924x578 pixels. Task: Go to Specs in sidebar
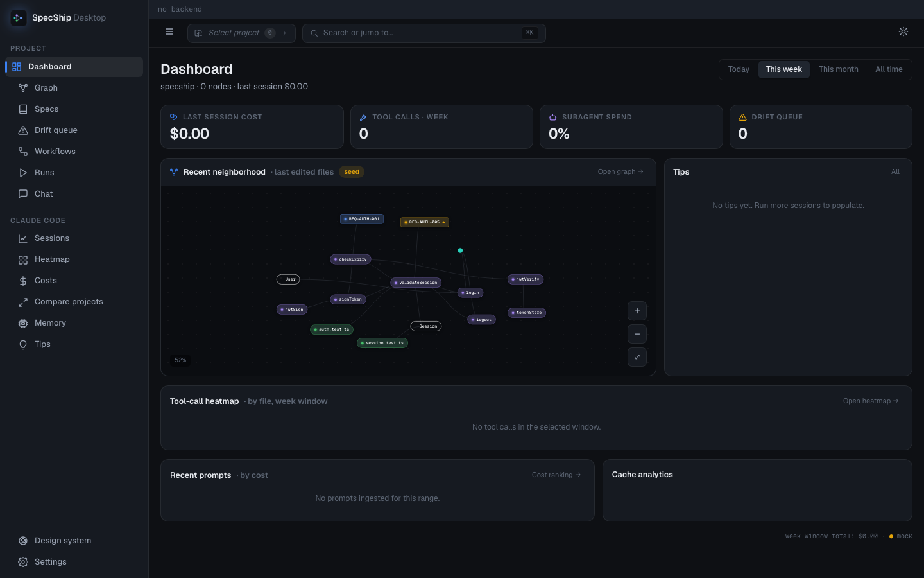(74, 109)
